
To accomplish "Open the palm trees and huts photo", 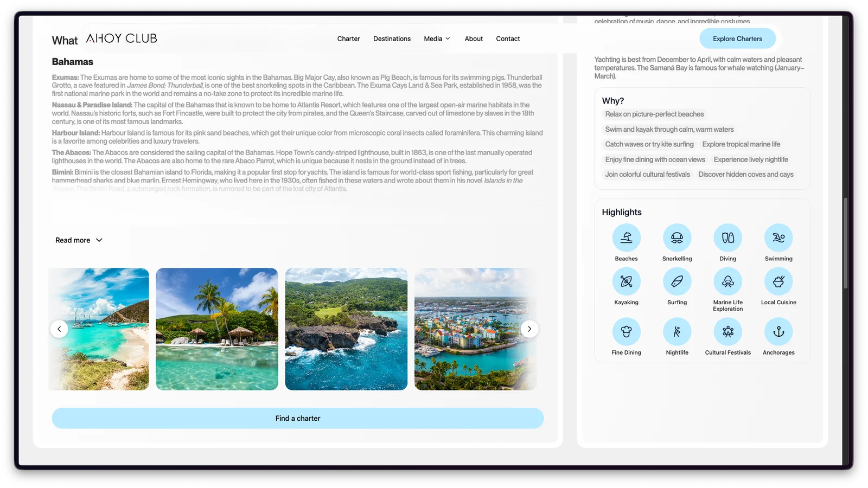I will (217, 329).
